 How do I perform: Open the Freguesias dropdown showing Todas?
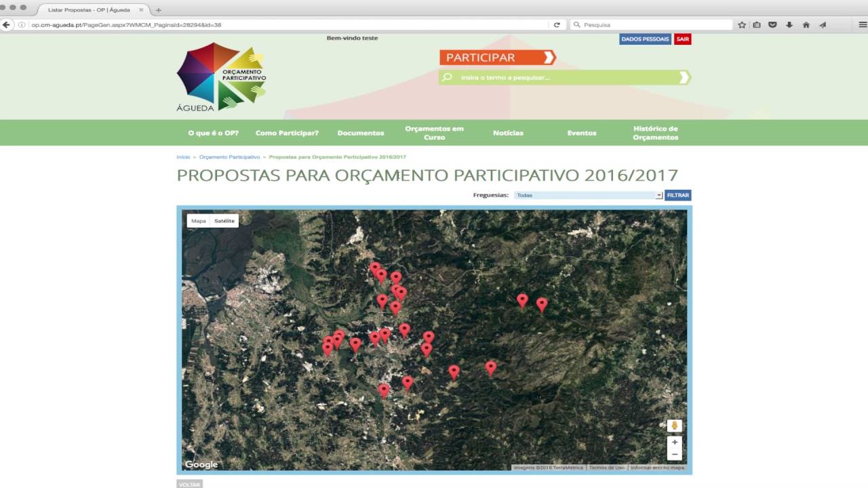click(588, 195)
